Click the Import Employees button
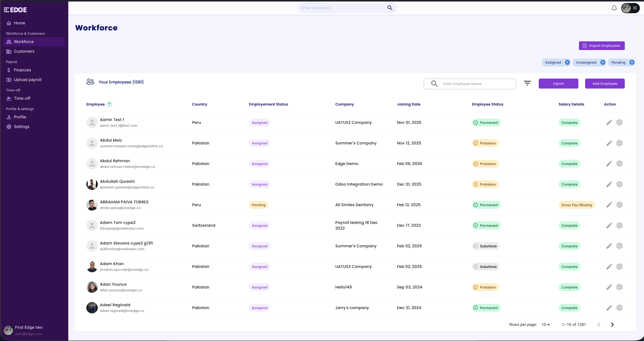This screenshot has width=644, height=341. [602, 46]
